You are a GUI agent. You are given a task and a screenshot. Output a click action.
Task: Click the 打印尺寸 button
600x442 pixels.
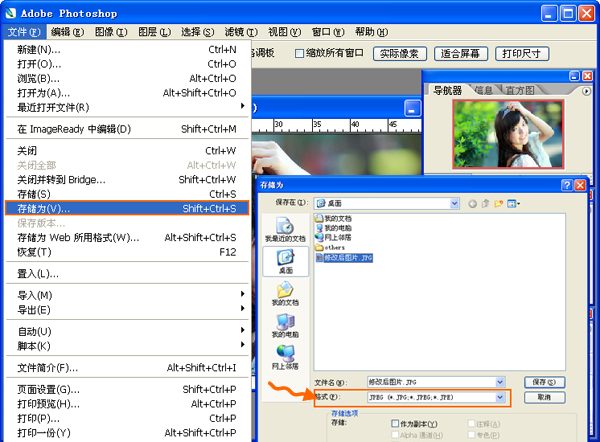[522, 54]
